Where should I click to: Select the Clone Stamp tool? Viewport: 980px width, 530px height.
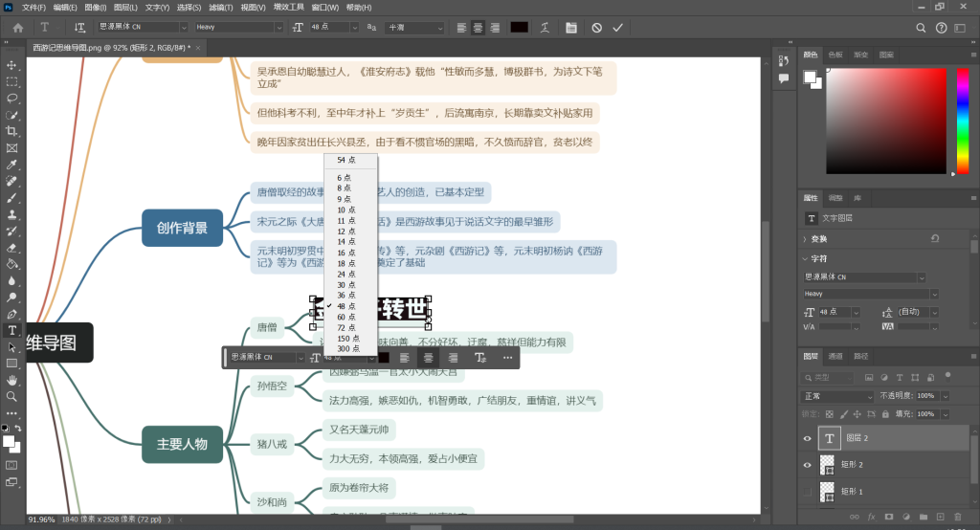coord(11,214)
